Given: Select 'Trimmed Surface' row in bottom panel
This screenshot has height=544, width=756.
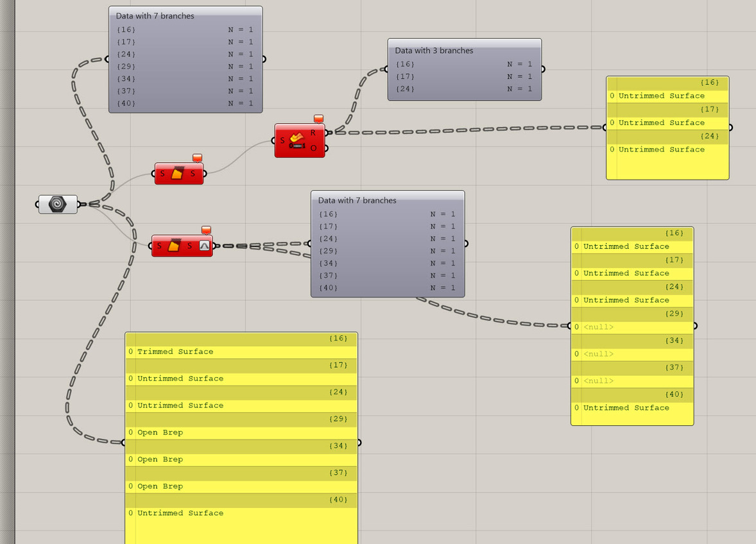Looking at the screenshot, I should 241,352.
